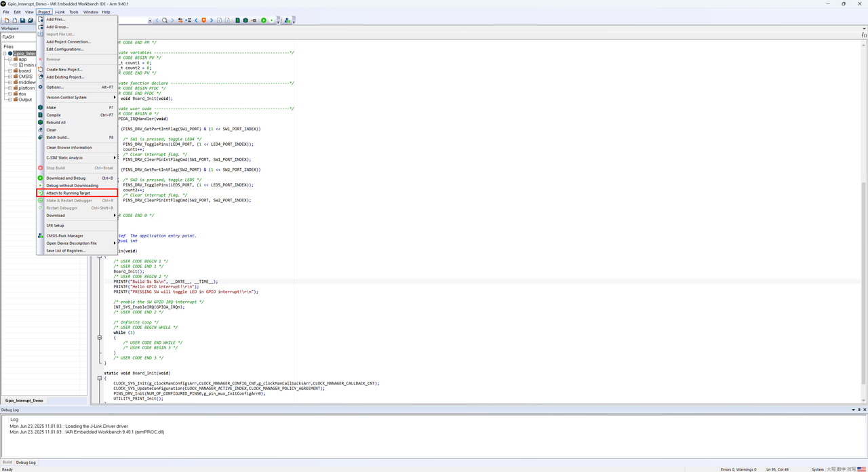Select Add Project Connection menu entry

(x=77, y=41)
